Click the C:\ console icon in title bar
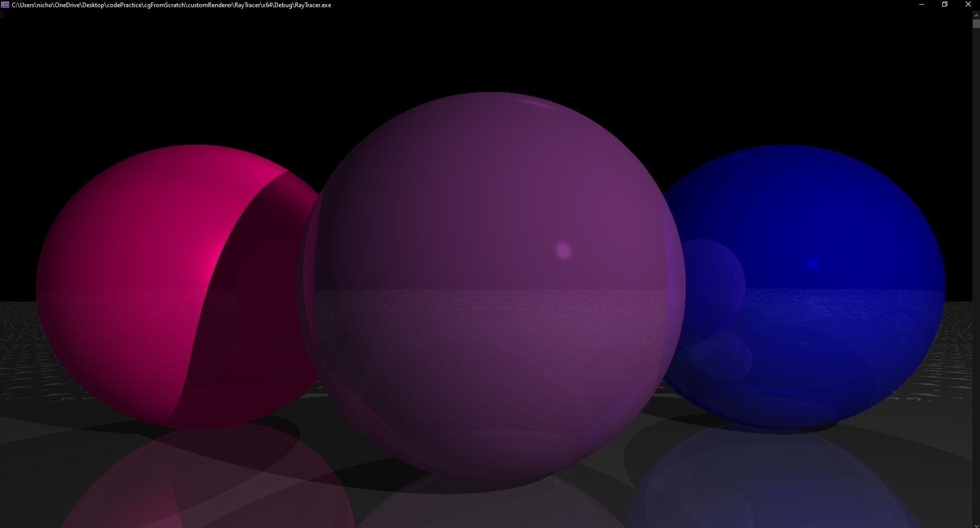This screenshot has height=528, width=980. pyautogui.click(x=6, y=5)
